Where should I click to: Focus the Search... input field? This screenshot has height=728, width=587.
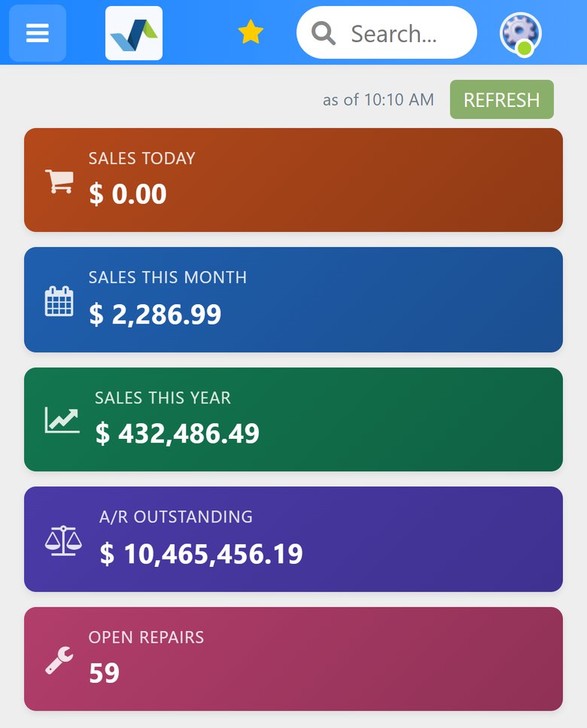tap(387, 32)
